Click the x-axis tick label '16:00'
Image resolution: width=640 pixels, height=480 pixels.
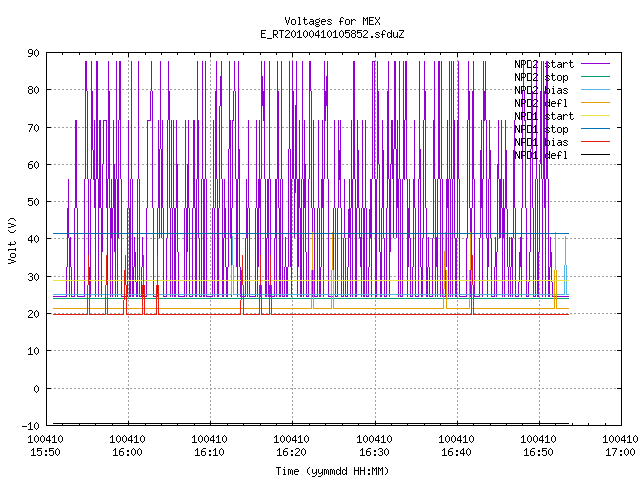pos(128,452)
